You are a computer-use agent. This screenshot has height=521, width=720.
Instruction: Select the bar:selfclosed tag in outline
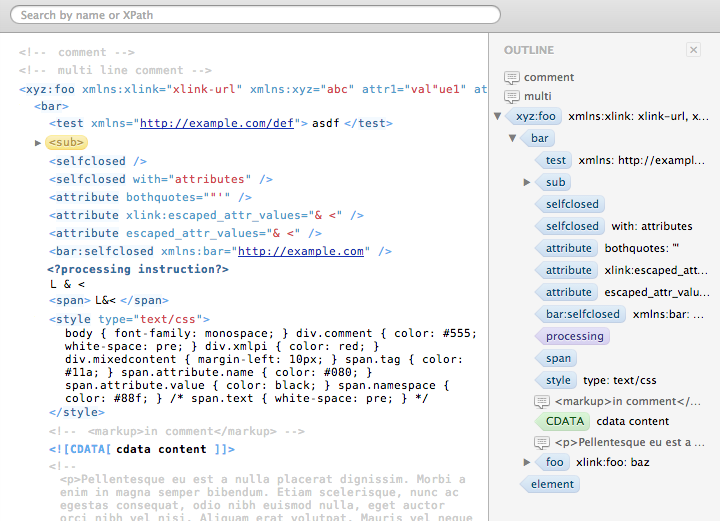click(580, 314)
